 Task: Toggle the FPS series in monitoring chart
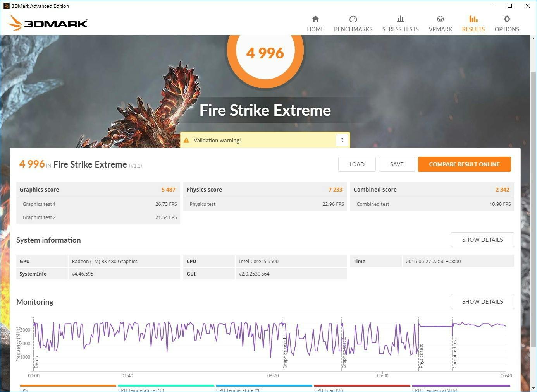[x=68, y=388]
